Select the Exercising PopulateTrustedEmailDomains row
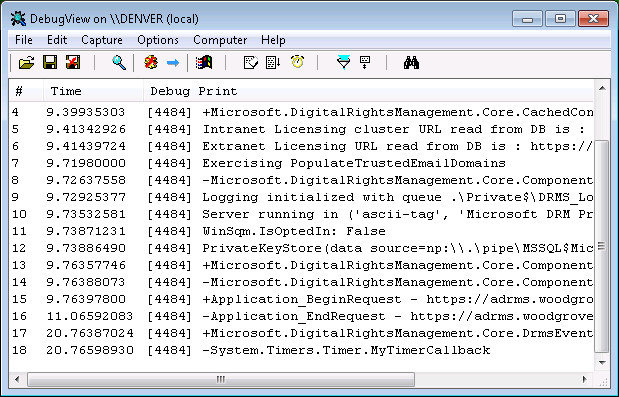This screenshot has height=397, width=619. coord(301,163)
